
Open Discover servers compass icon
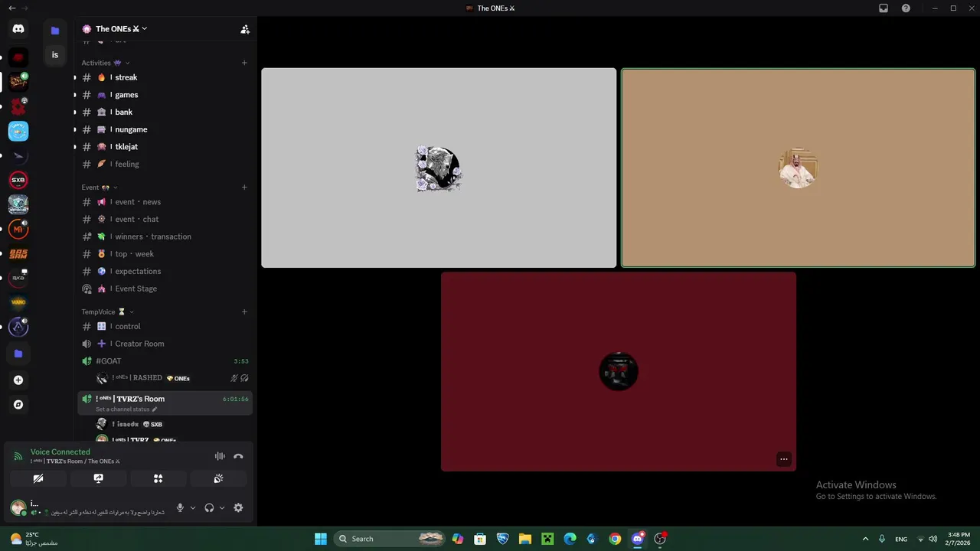pos(18,405)
